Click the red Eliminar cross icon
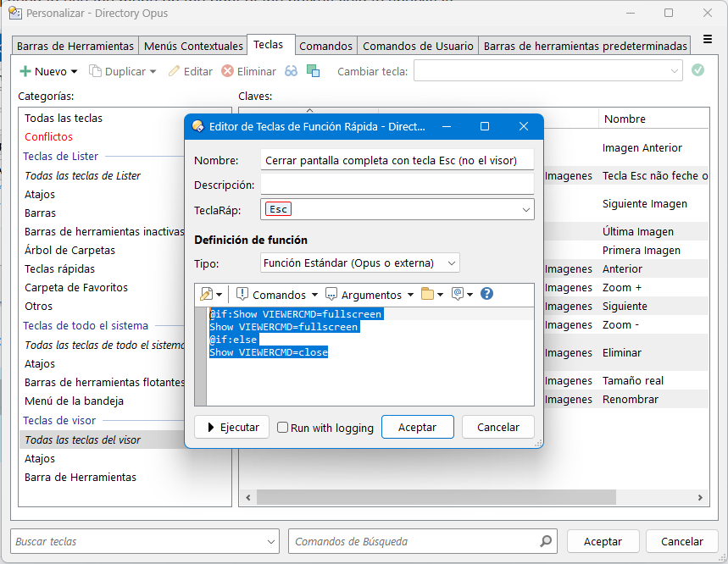 pos(227,71)
